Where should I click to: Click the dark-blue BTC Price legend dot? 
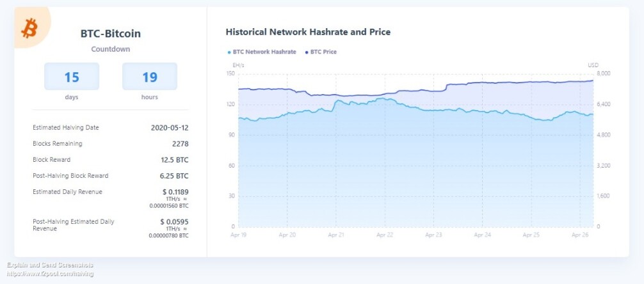tap(307, 52)
